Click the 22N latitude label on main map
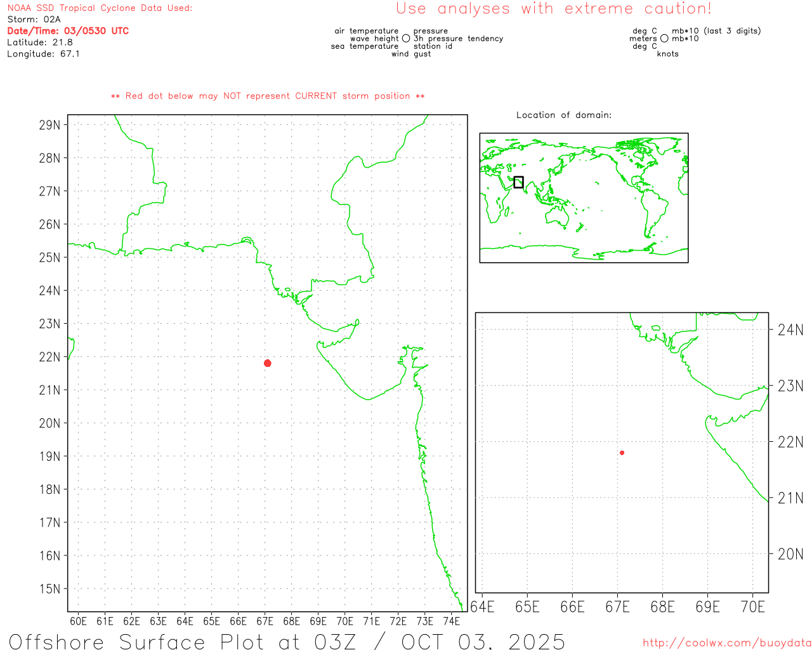 (49, 357)
